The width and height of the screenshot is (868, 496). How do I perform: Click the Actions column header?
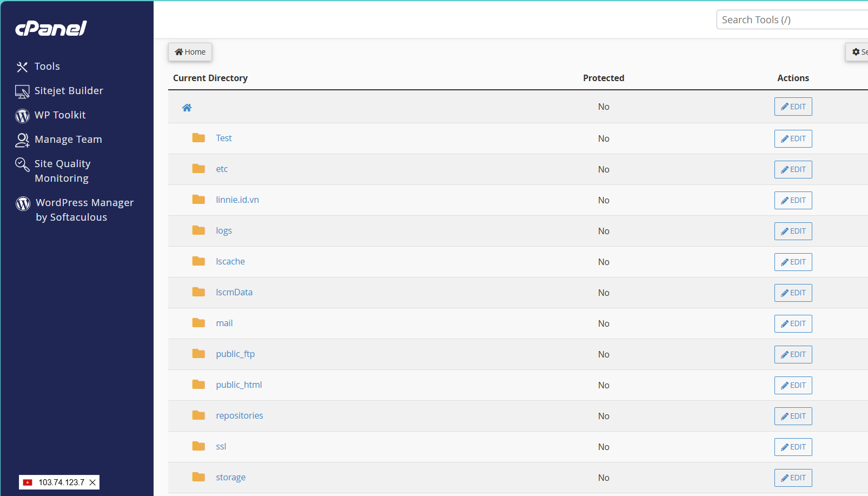[793, 78]
